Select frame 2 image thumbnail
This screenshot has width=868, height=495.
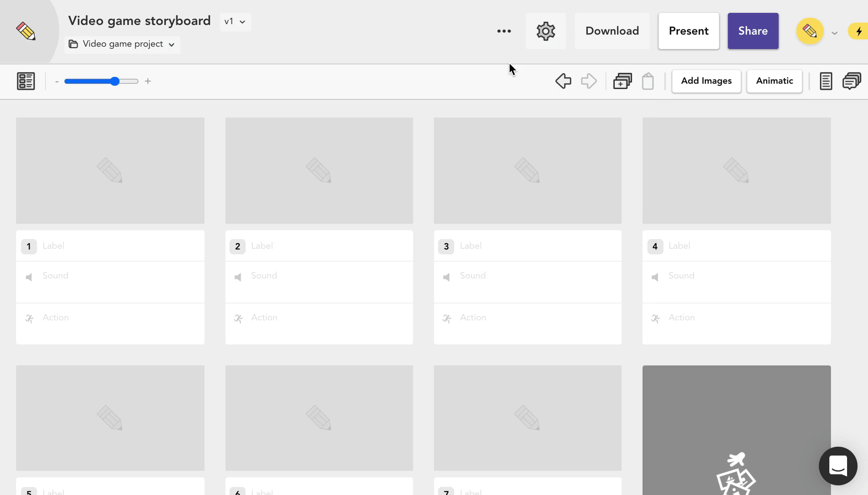[319, 170]
